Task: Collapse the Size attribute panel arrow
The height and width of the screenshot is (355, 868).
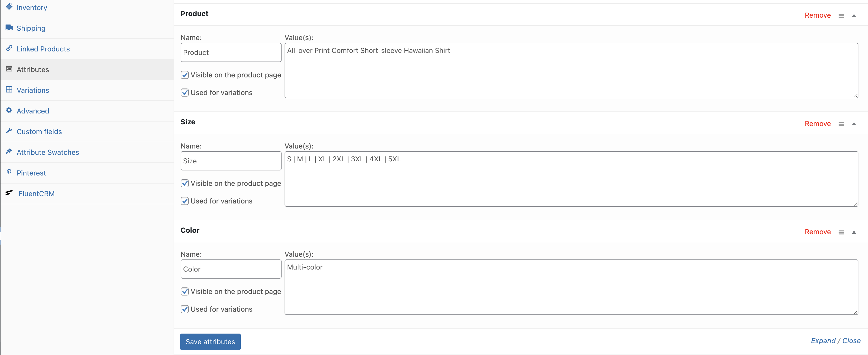Action: coord(854,124)
